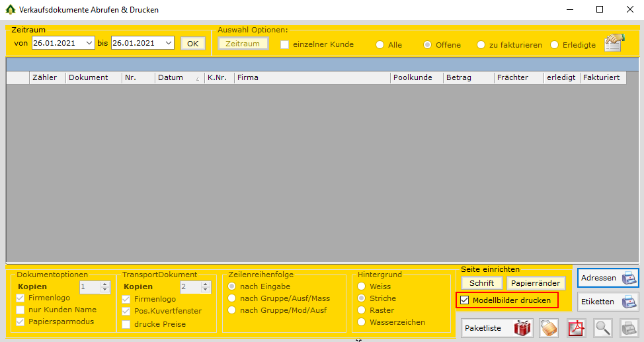Increase TransportDokument Kopien spinner
The width and height of the screenshot is (644, 342).
[206, 284]
